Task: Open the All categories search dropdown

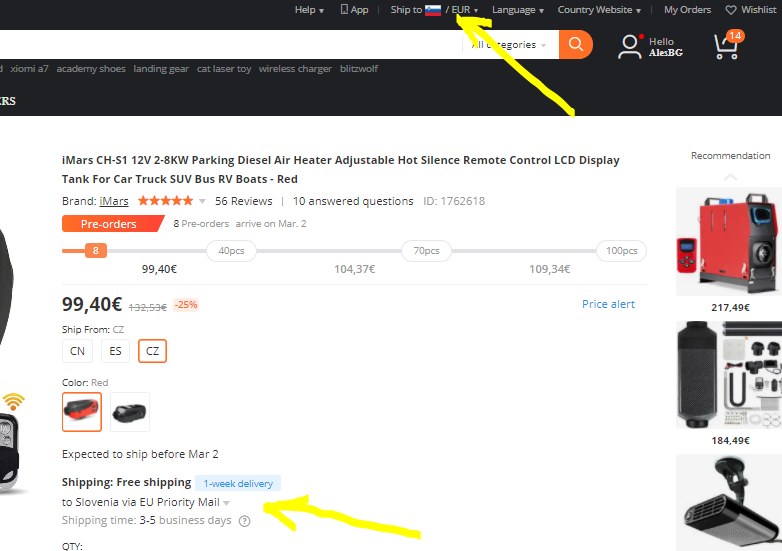Action: point(508,45)
